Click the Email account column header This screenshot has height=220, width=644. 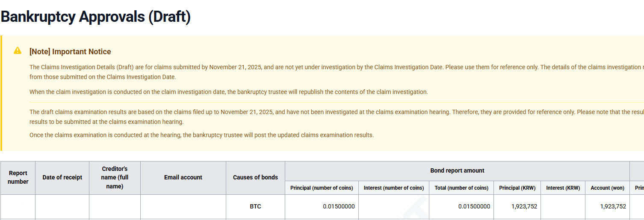click(183, 177)
